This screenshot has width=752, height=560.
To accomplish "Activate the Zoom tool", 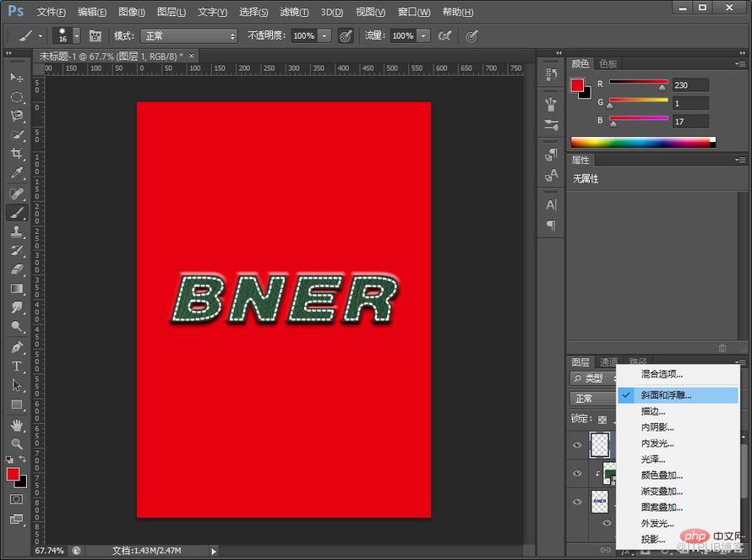I will point(17,443).
